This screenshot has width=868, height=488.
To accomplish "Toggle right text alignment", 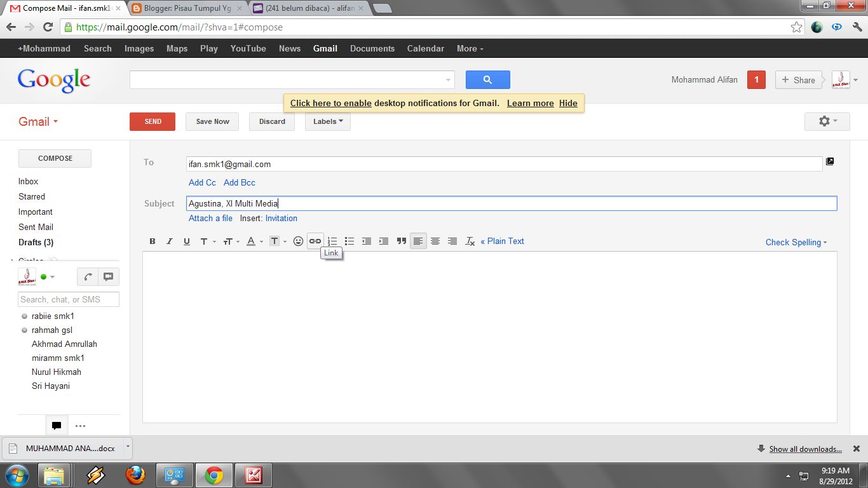I will 452,241.
